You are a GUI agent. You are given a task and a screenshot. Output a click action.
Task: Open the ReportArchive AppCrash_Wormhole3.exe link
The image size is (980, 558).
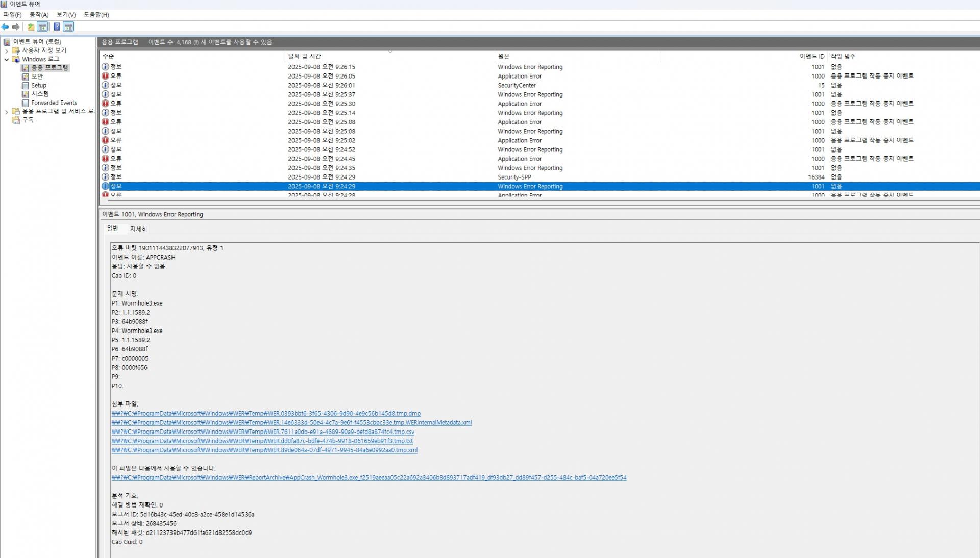tap(369, 478)
